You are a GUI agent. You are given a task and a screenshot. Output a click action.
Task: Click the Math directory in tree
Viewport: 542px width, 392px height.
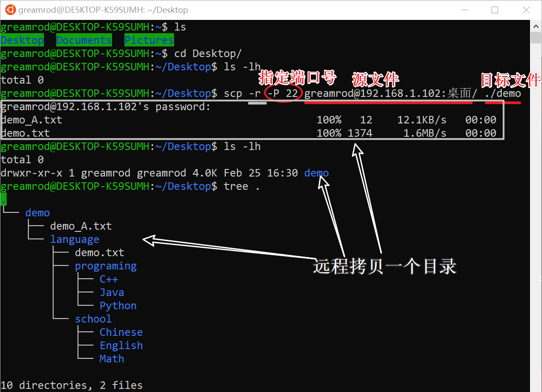click(112, 359)
